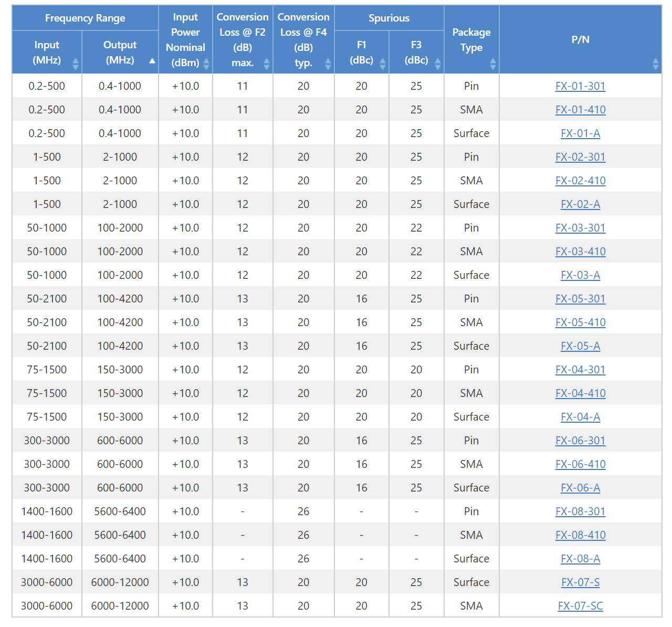Select the 16 F1 cell in FX-06-301 row
The width and height of the screenshot is (672, 627).
click(362, 441)
